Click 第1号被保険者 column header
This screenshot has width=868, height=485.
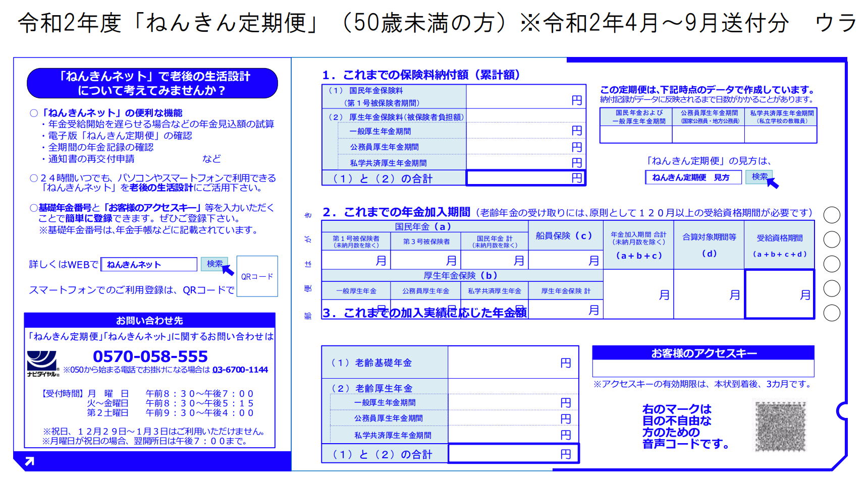[x=356, y=241]
